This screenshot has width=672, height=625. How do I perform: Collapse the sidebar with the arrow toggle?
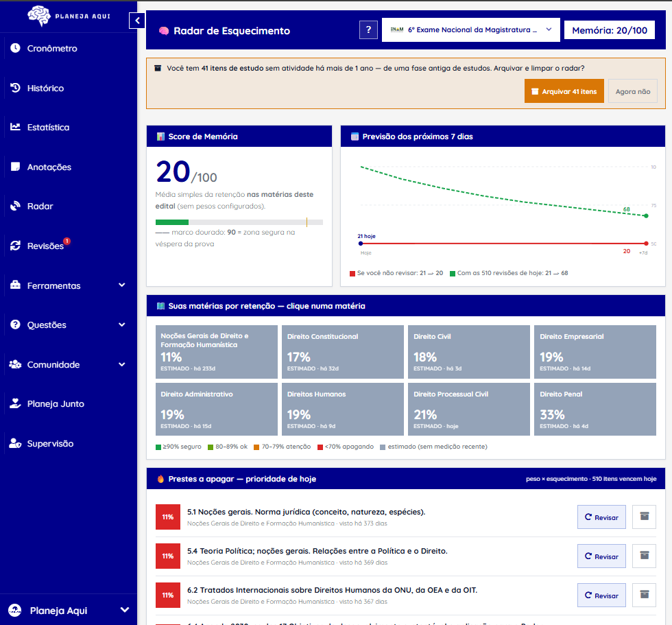(137, 20)
